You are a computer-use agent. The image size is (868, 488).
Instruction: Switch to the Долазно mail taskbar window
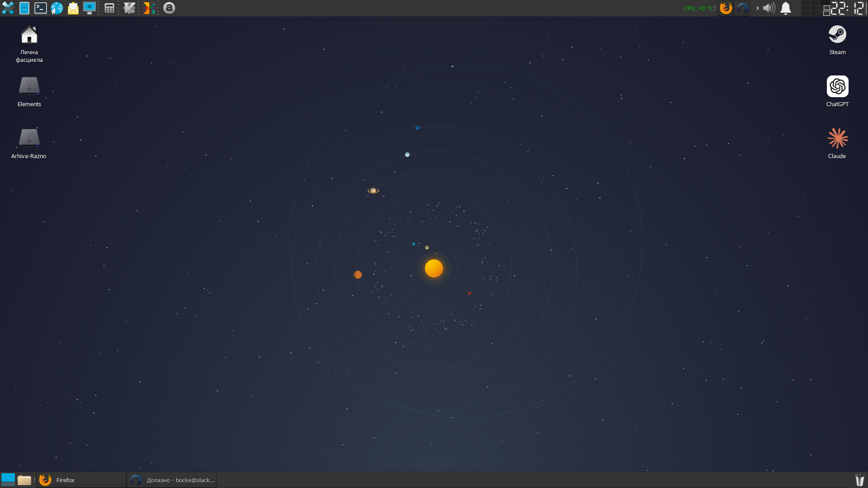pyautogui.click(x=172, y=480)
